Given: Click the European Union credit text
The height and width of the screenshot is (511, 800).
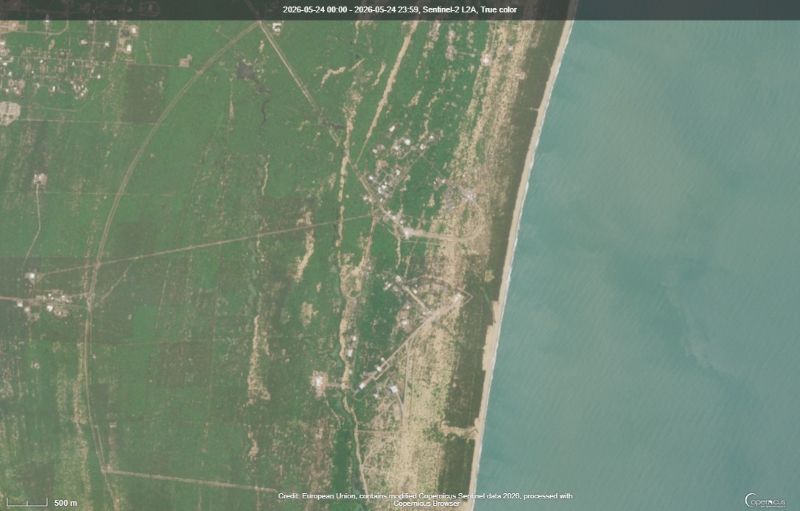Looking at the screenshot, I should (426, 499).
